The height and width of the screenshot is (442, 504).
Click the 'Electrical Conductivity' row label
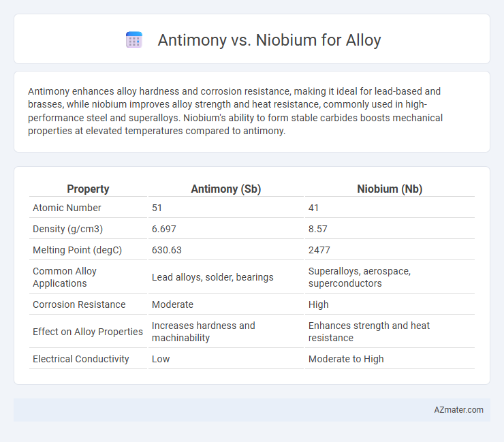(x=80, y=359)
